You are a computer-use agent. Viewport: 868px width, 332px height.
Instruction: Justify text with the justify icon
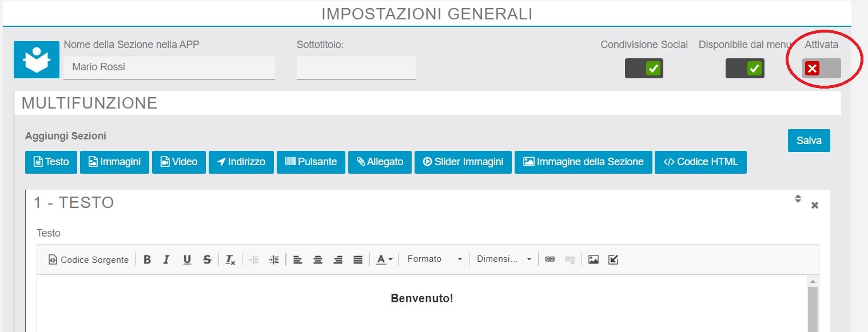(x=358, y=259)
